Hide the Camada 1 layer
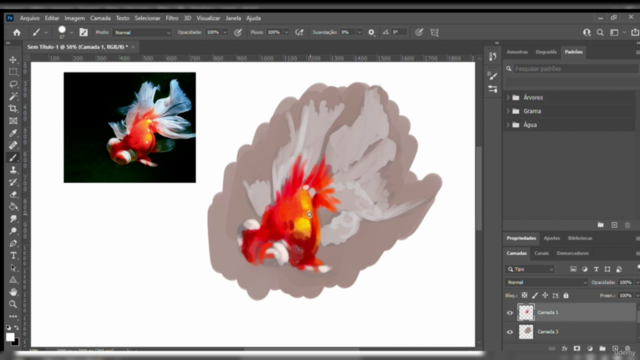The image size is (640, 360). [510, 313]
